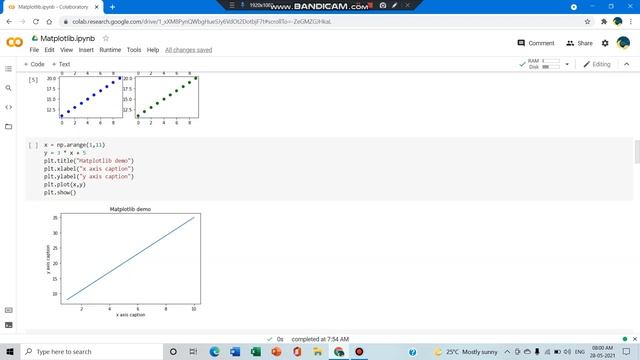Click the green scatter subplot output
The height and width of the screenshot is (360, 640).
[167, 97]
